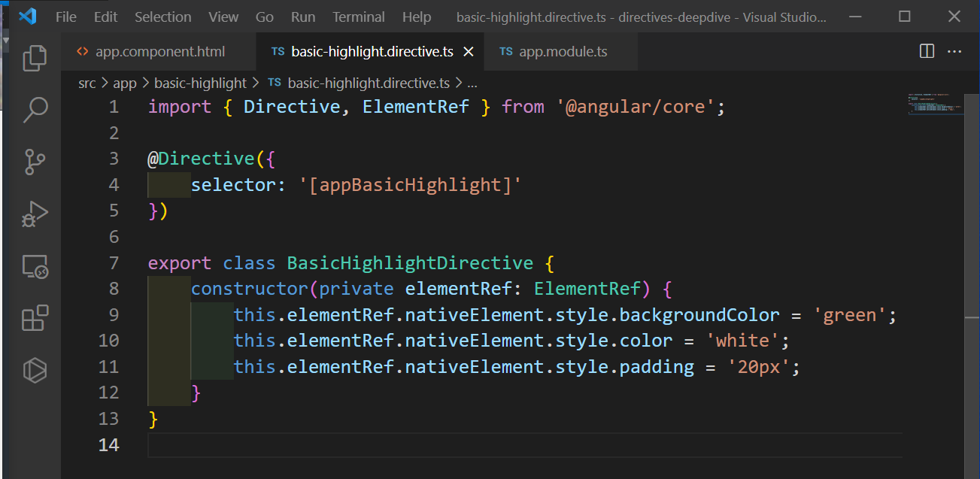Close the basic-highlight.directive.ts tab

tap(469, 52)
